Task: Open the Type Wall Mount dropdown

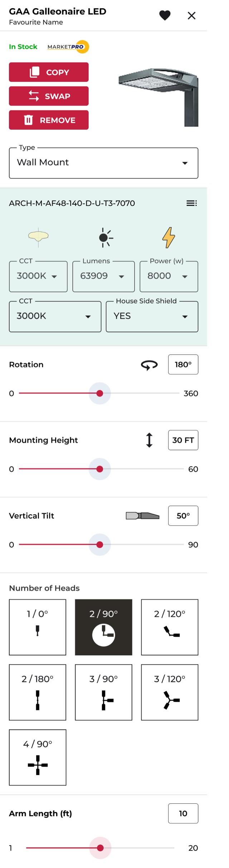Action: point(103,163)
